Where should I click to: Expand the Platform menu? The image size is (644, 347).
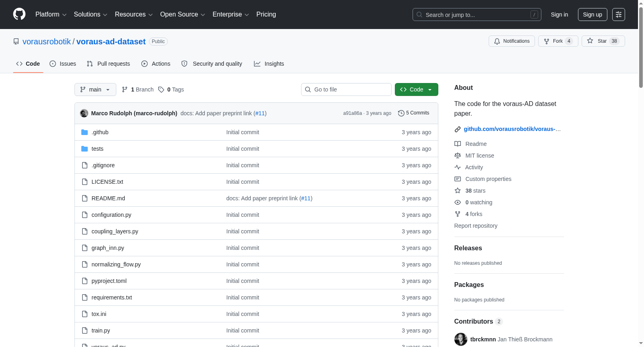51,15
